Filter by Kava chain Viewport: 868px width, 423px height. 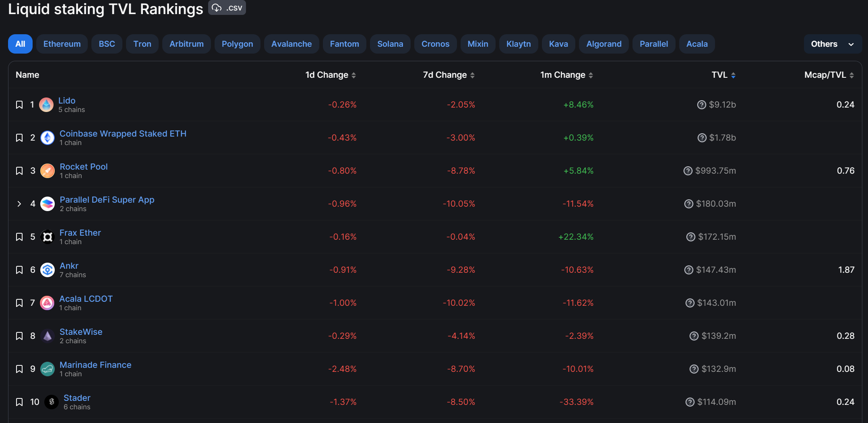pyautogui.click(x=558, y=44)
